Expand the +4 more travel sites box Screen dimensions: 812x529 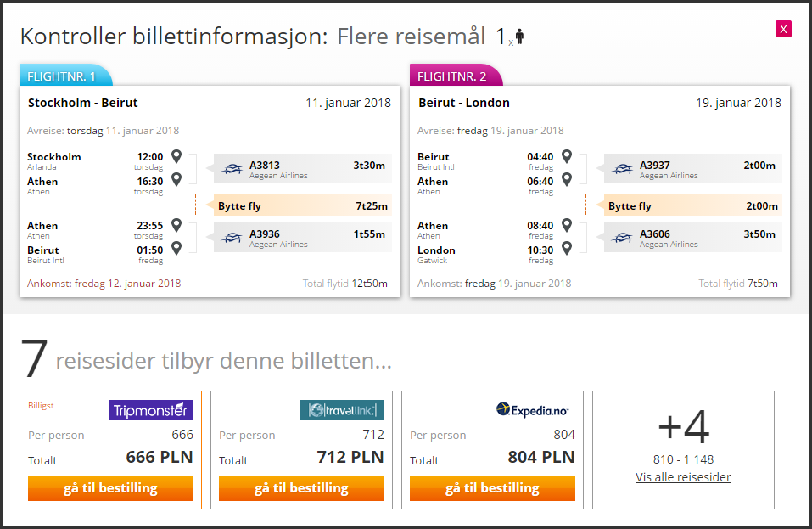684,450
